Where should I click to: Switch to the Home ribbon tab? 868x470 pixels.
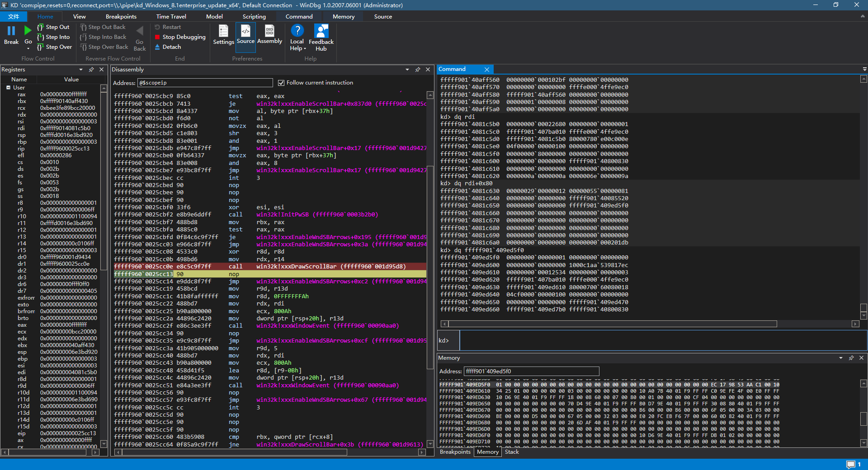(45, 17)
